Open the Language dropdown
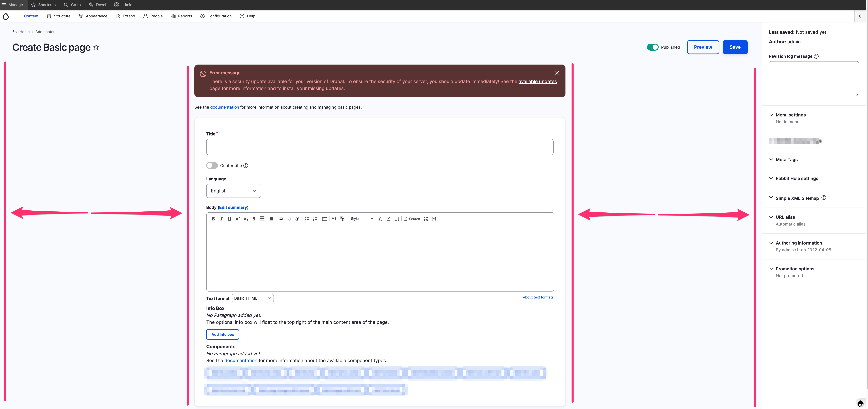The height and width of the screenshot is (409, 868). pyautogui.click(x=234, y=191)
